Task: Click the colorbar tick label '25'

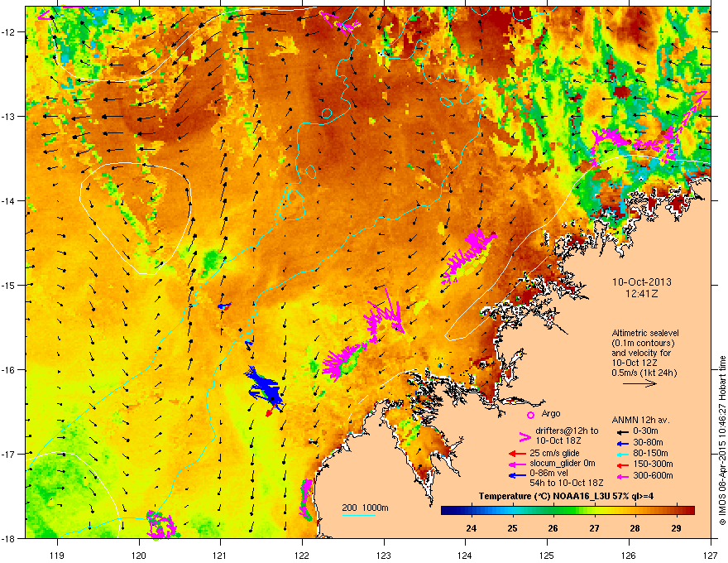Action: click(x=512, y=528)
